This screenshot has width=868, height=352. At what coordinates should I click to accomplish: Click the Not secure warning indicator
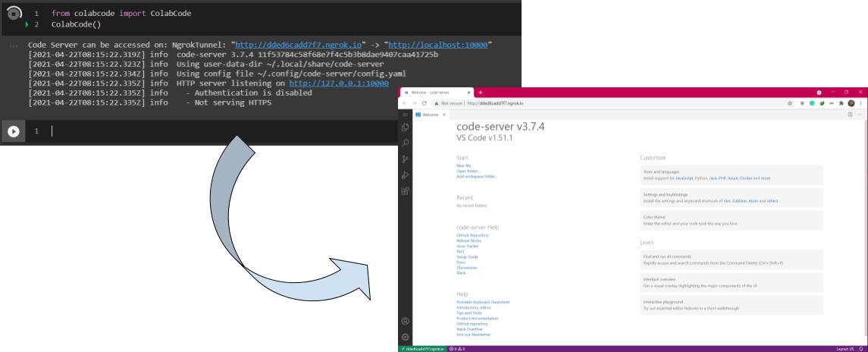click(448, 103)
